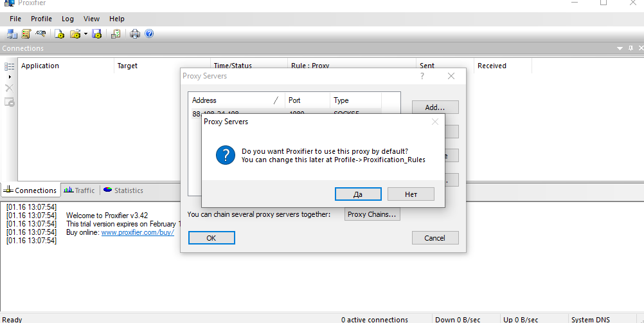644x323 pixels.
Task: Click the Sent column header
Action: point(445,66)
